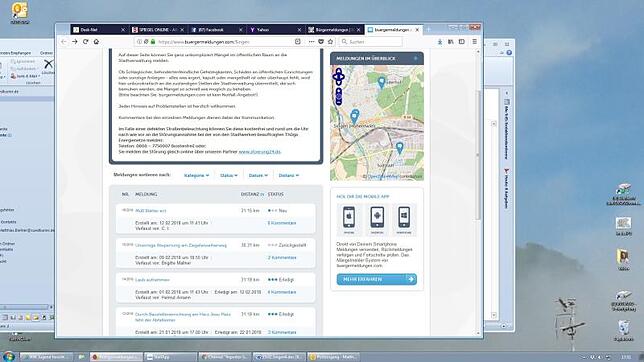Click the reader view icon in the address bar

[x=298, y=42]
